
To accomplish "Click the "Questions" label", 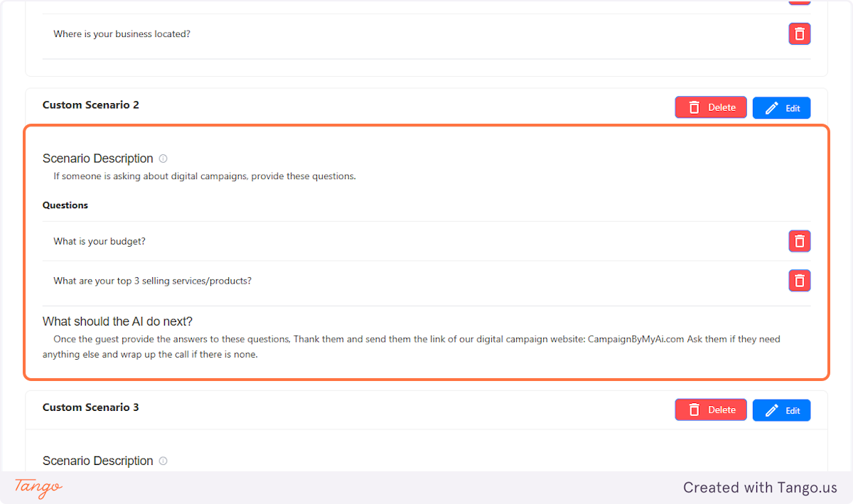I will click(65, 205).
